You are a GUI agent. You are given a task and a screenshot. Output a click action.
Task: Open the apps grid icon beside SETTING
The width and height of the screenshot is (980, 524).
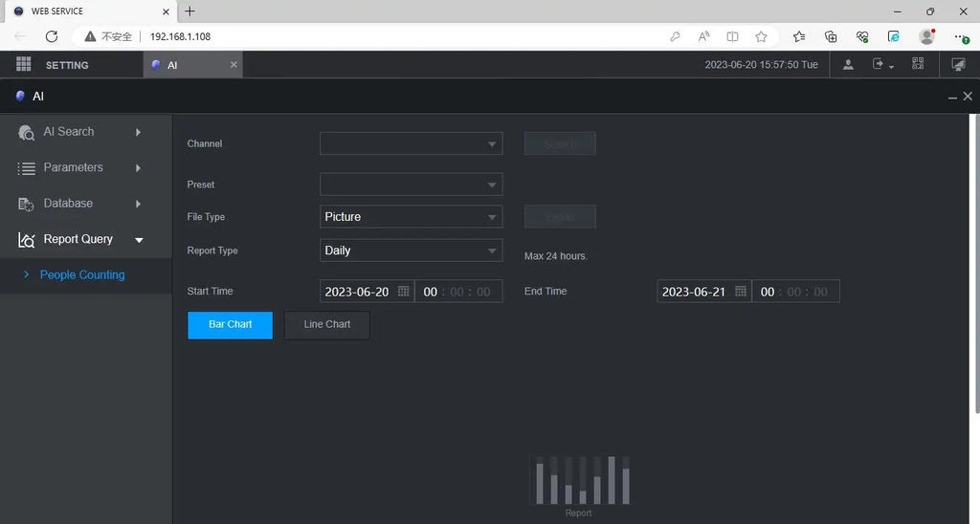tap(24, 64)
